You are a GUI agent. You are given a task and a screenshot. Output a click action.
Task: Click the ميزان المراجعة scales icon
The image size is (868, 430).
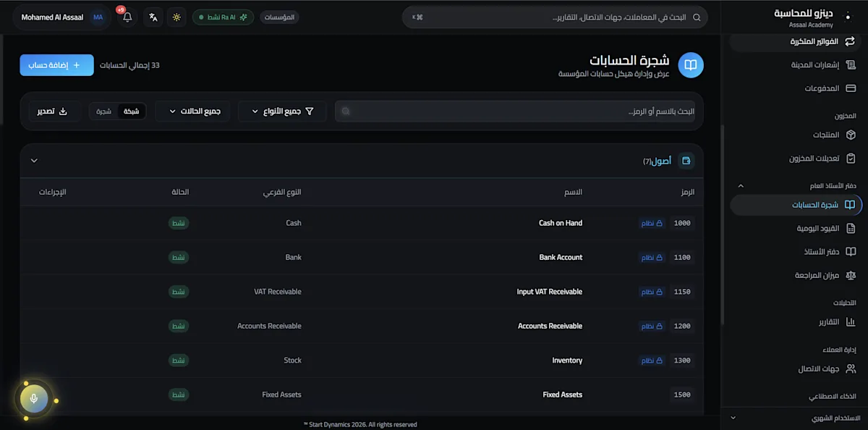coord(851,275)
